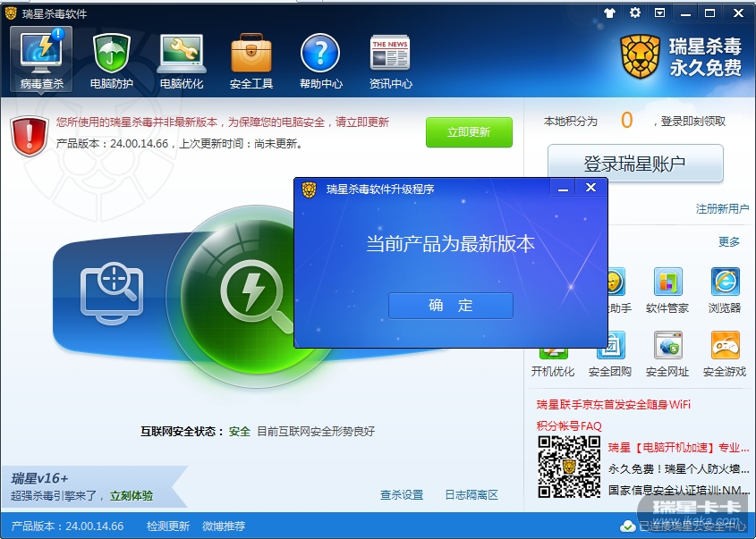Open 瑞星【电脑开机加速】专业 news link
Viewport: 756px width, 539px height.
click(x=678, y=448)
